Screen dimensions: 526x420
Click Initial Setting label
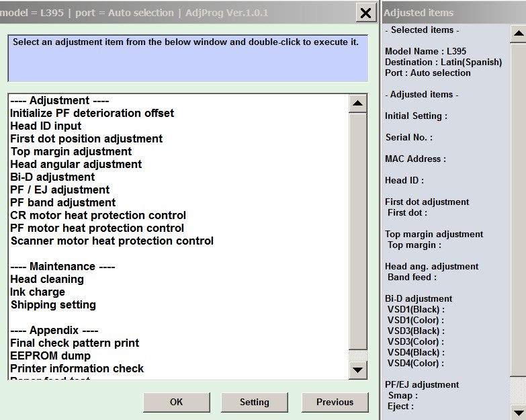click(x=416, y=116)
